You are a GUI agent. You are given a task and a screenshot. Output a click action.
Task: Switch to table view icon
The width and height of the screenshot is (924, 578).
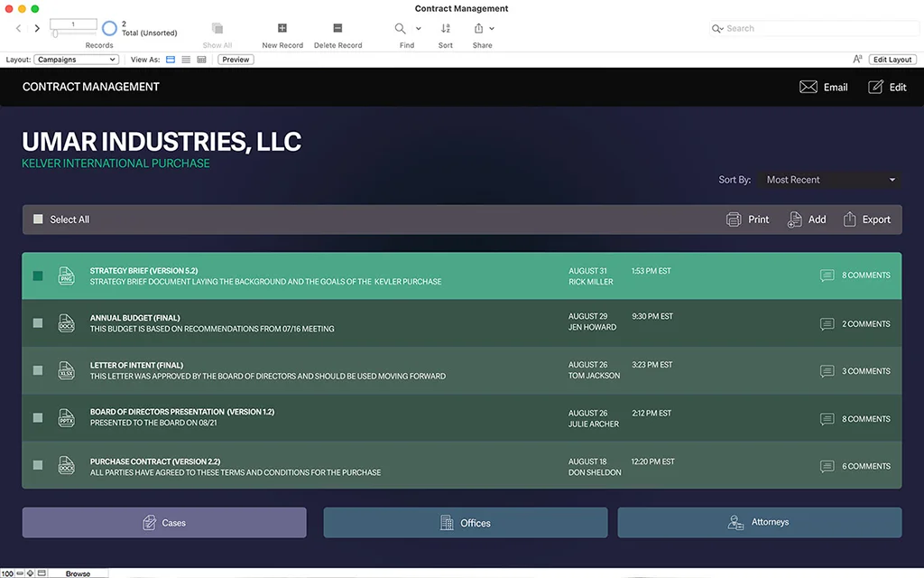(201, 60)
